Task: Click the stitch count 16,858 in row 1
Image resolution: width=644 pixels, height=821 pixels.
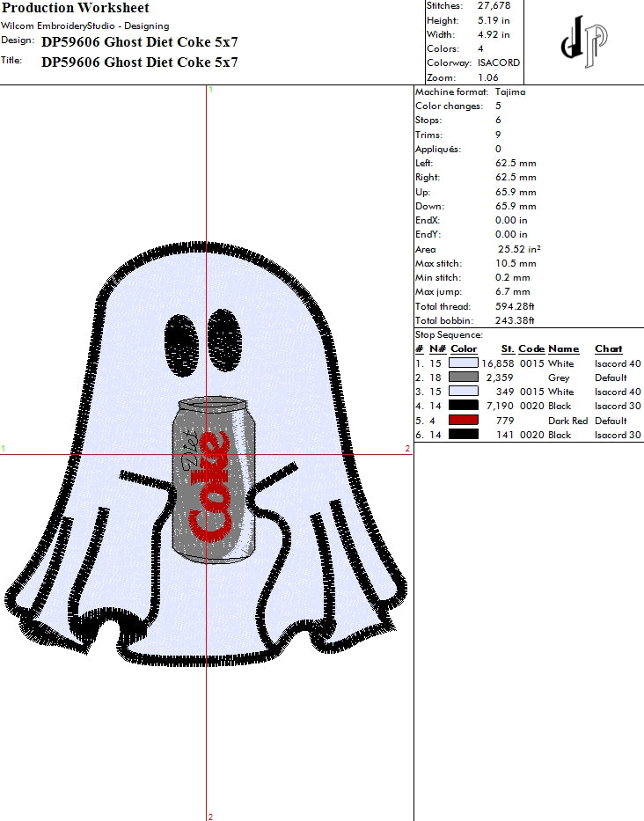Action: click(x=497, y=363)
